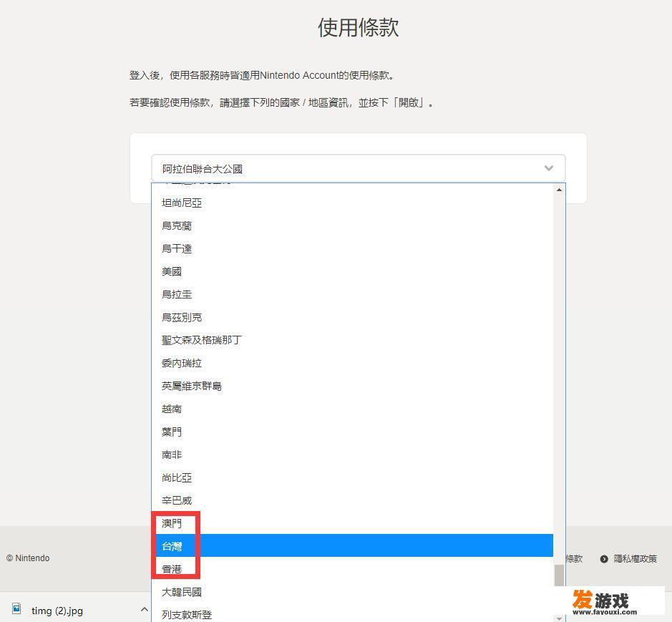Pick 烏茲別克 from the list
This screenshot has height=622, width=672.
point(352,317)
